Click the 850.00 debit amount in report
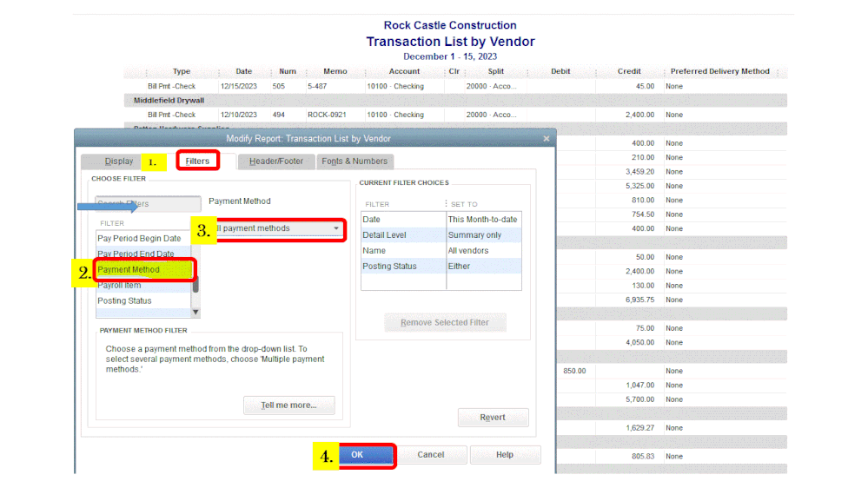 [x=574, y=371]
